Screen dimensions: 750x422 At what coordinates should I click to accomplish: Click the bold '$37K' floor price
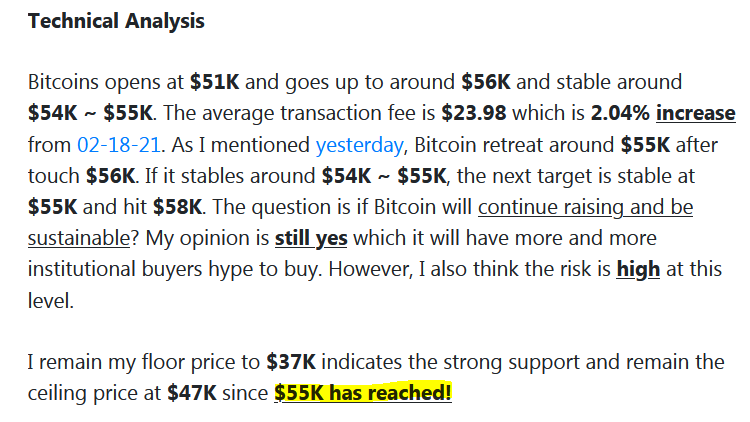pos(291,362)
